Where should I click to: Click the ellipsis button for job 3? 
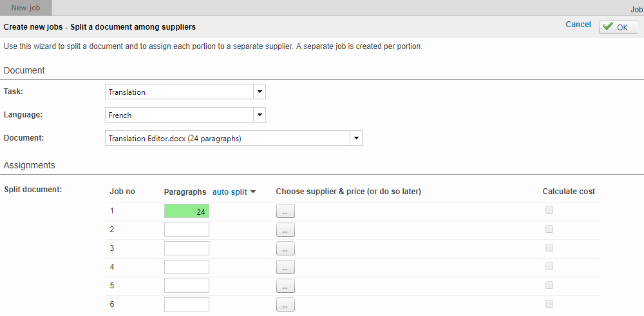(x=285, y=248)
